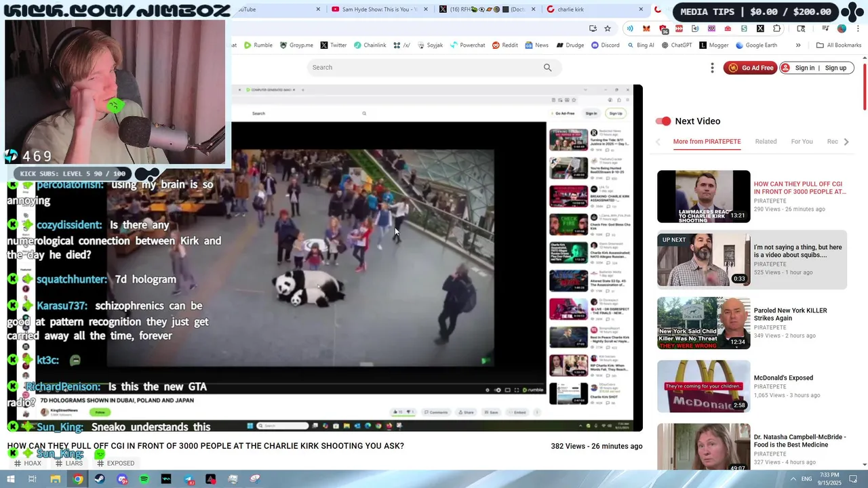
Task: Open the Chainlink bookmark
Action: [x=370, y=45]
